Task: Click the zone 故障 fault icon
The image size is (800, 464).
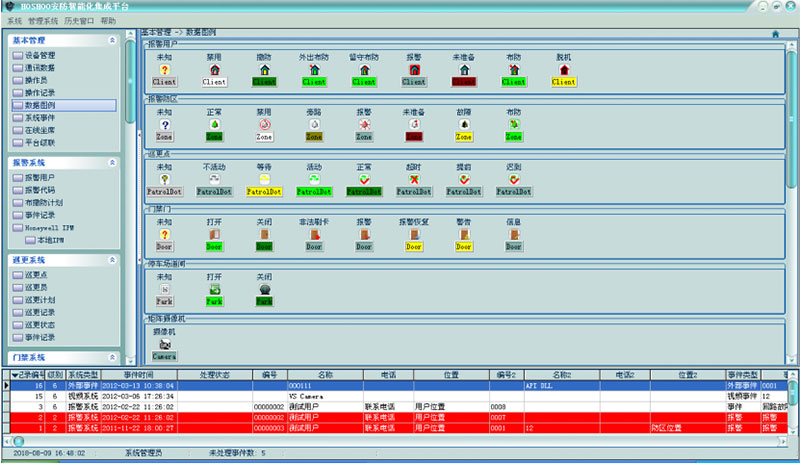Action: pyautogui.click(x=464, y=125)
